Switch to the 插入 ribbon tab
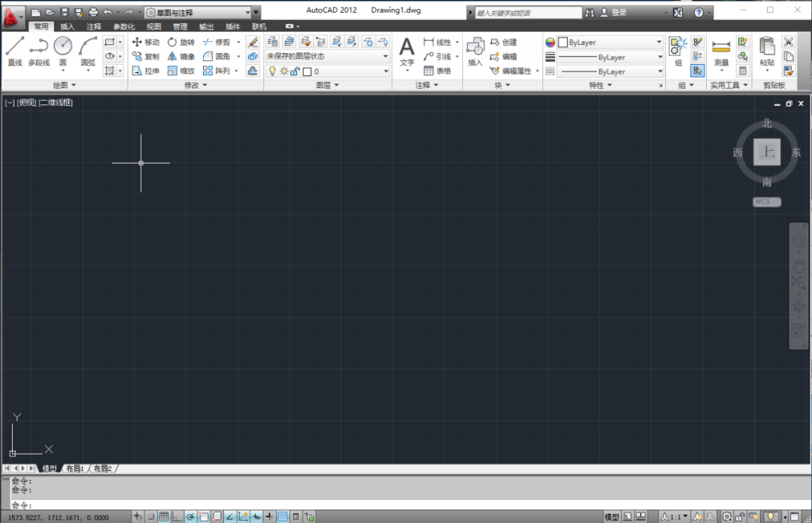The width and height of the screenshot is (812, 523). coord(68,26)
